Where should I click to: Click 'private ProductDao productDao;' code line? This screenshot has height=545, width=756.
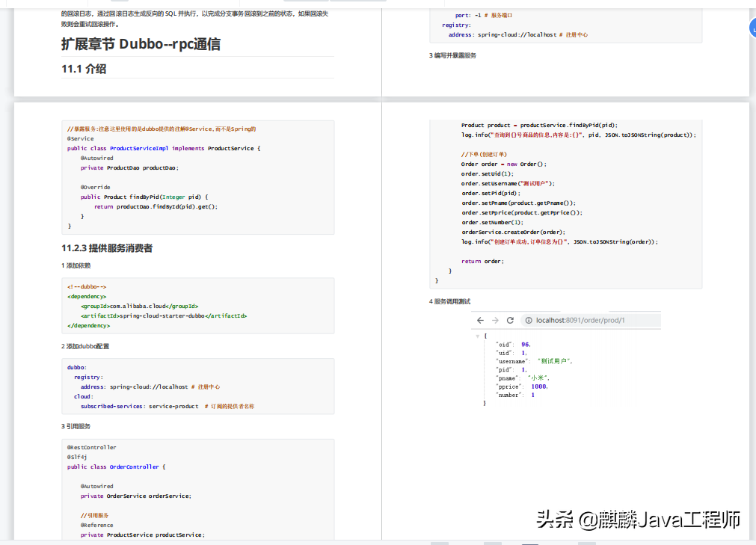click(129, 167)
